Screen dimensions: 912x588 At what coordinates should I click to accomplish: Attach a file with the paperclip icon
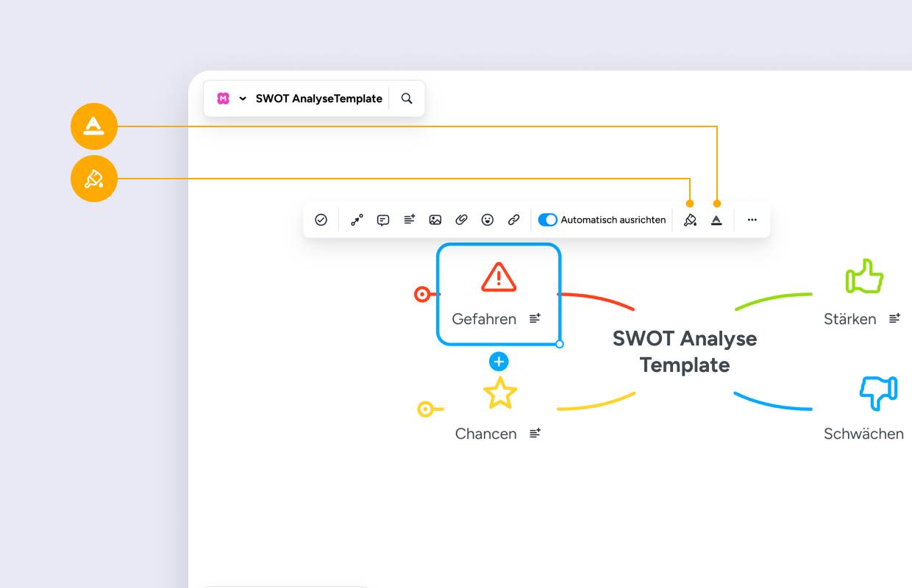(461, 220)
